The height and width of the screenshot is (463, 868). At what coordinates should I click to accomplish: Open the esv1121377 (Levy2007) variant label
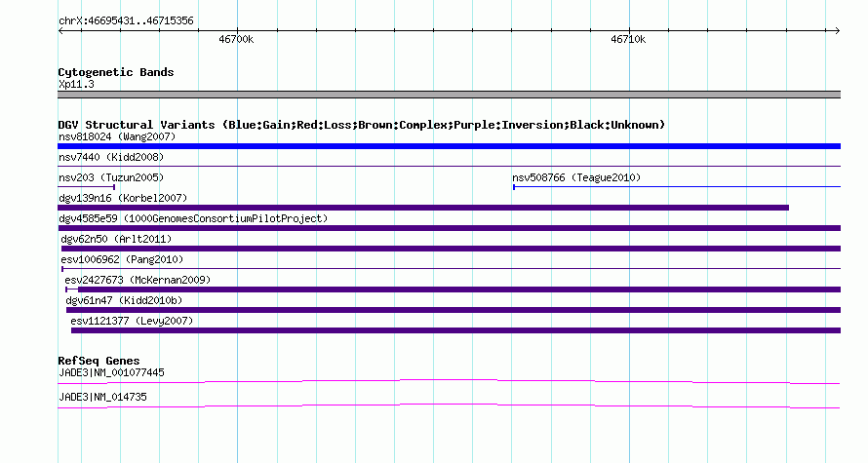132,321
